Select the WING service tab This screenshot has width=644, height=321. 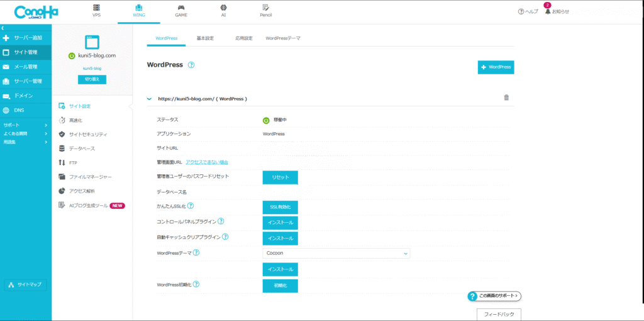click(x=138, y=11)
